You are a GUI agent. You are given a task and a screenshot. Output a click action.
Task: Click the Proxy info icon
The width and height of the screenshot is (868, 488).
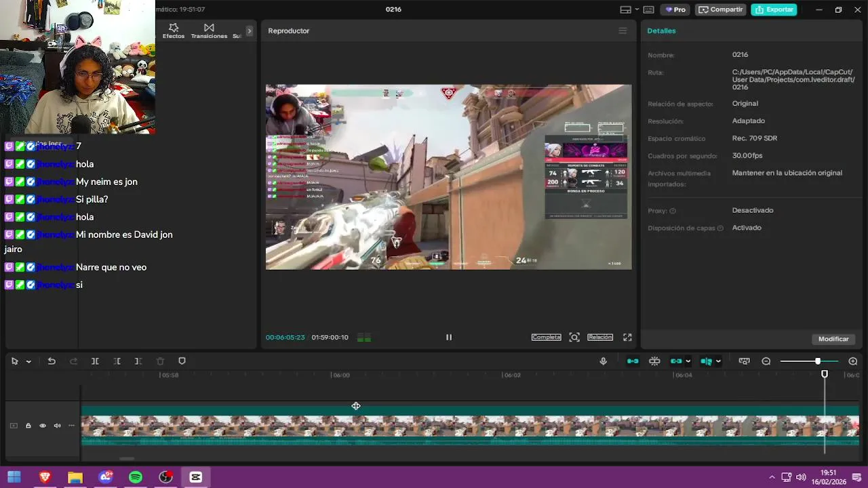[x=673, y=211]
